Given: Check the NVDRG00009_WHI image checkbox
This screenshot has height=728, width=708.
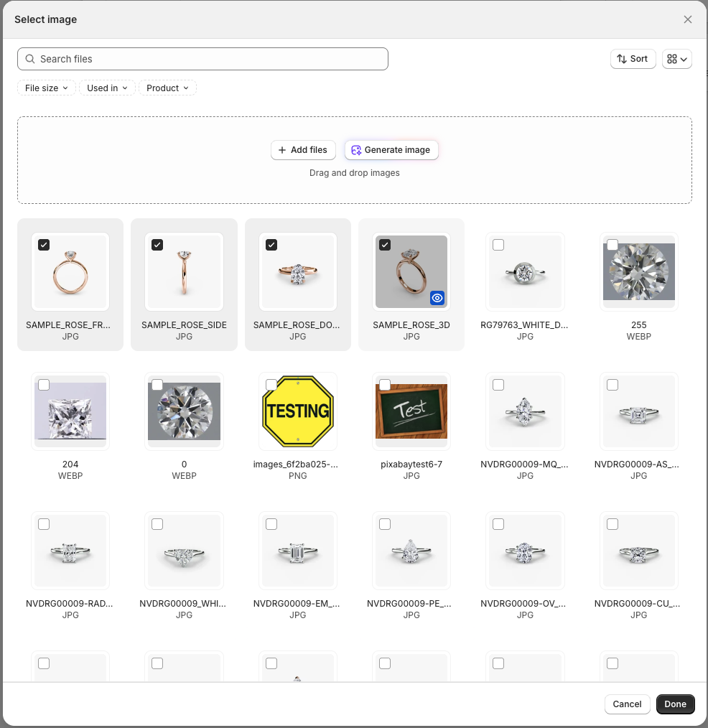Looking at the screenshot, I should pyautogui.click(x=157, y=524).
